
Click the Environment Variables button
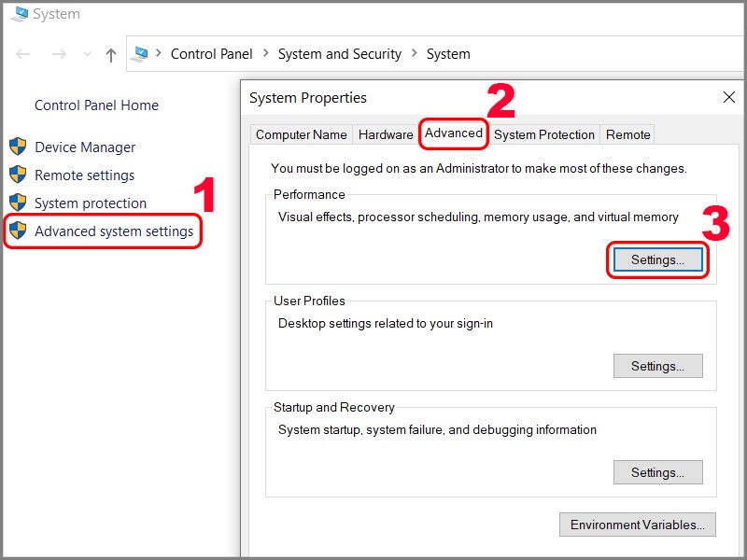[x=638, y=525]
